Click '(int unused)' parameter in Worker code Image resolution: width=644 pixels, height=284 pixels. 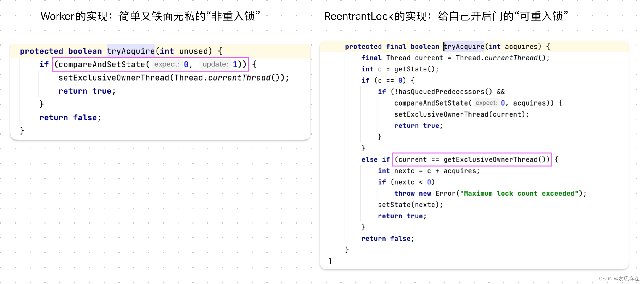(184, 51)
